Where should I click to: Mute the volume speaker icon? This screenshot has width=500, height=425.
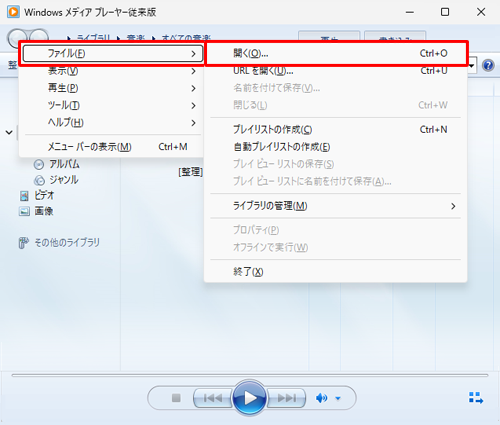321,398
